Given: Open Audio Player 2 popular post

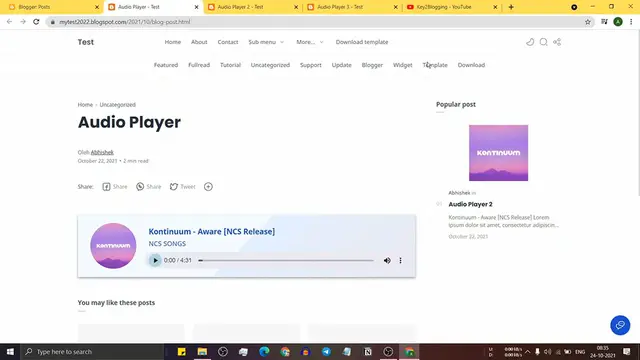Looking at the screenshot, I should (x=471, y=204).
